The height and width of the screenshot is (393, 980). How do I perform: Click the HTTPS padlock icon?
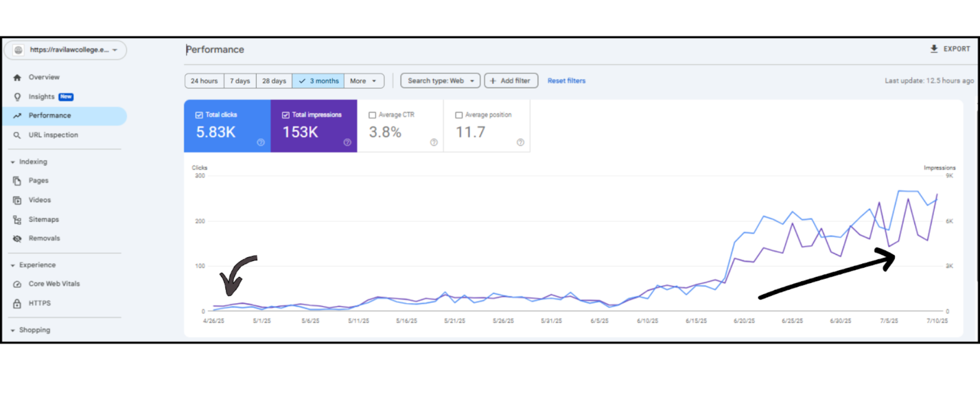click(x=17, y=304)
